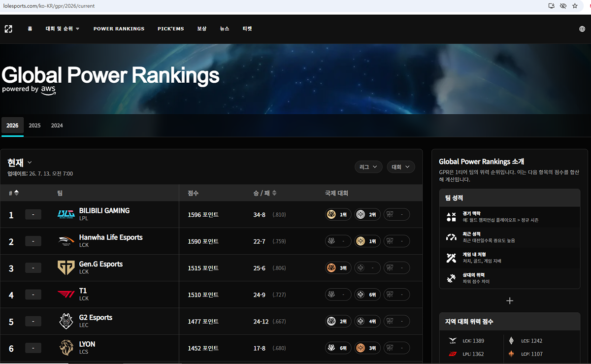Open G2 Esports team name link
The width and height of the screenshot is (591, 364).
pos(96,317)
